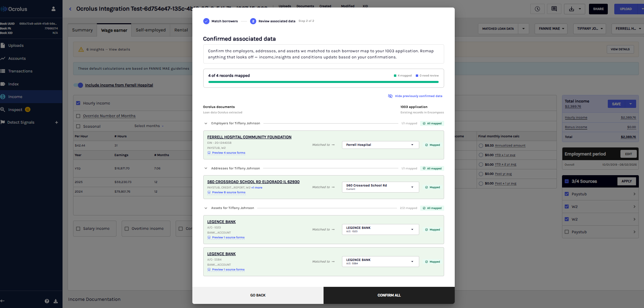Click the SAVE total income button

(x=616, y=104)
